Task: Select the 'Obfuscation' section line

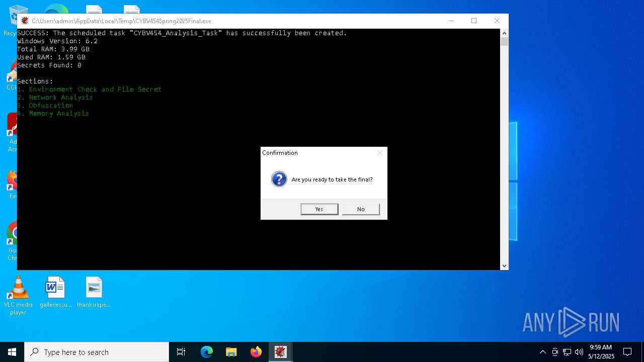Action: click(45, 106)
